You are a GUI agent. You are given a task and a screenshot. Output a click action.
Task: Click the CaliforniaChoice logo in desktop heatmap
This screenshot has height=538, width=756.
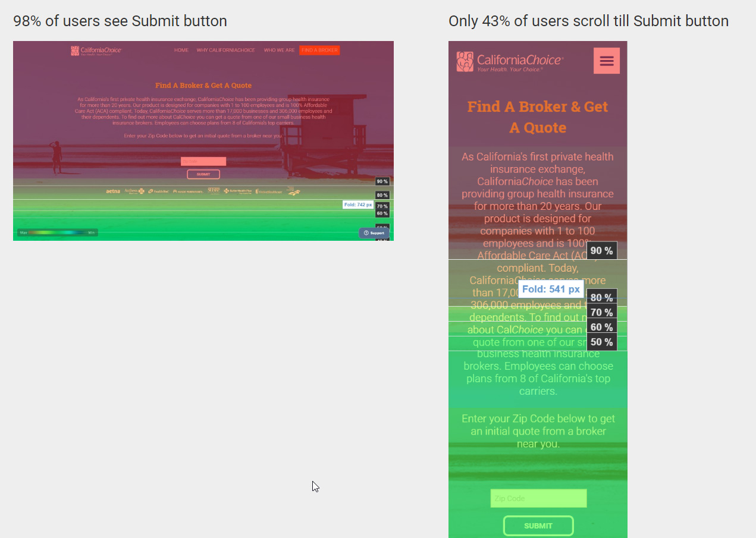pyautogui.click(x=96, y=51)
